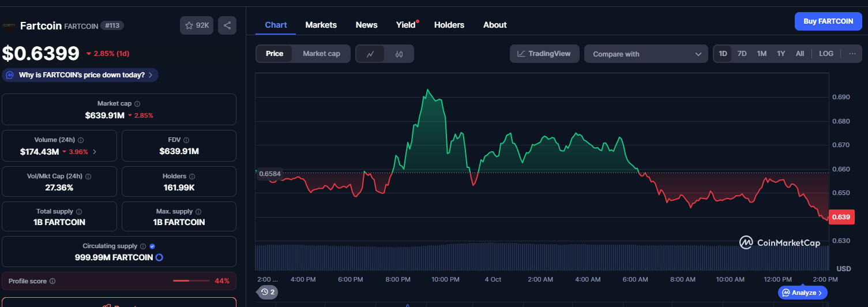Open the Holders tab

coord(449,25)
